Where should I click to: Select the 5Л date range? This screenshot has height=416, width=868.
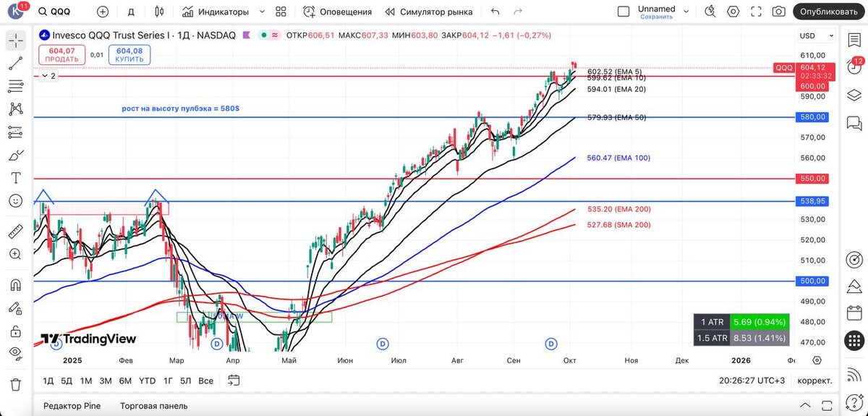[186, 380]
